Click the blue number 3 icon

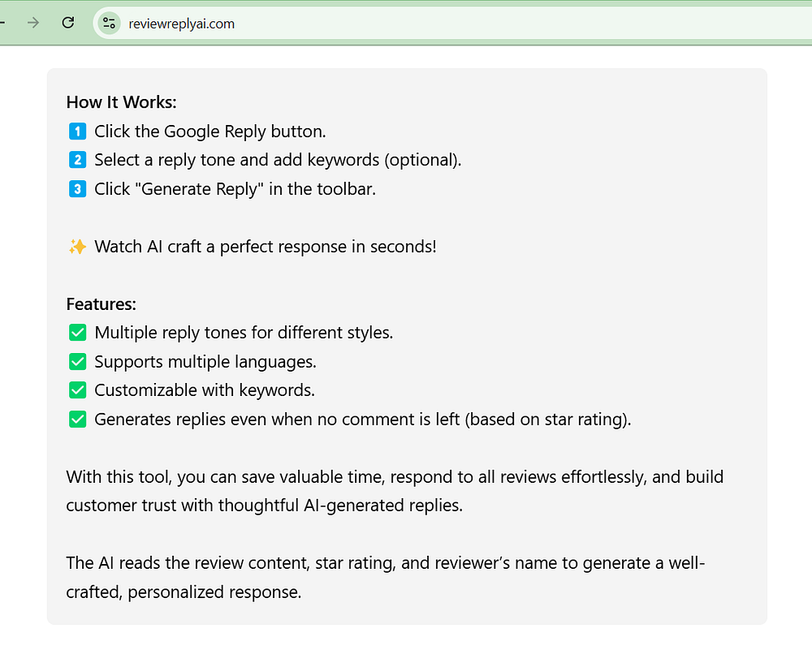(77, 189)
